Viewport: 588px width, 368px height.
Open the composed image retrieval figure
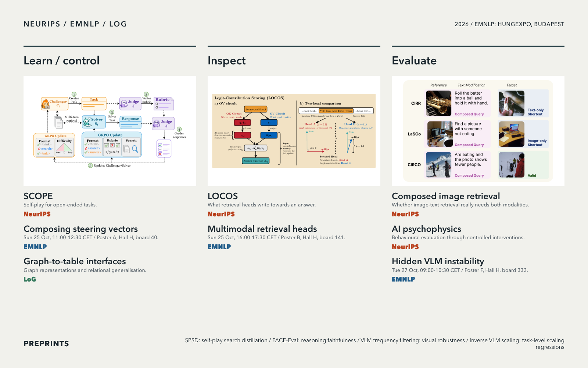click(x=478, y=131)
